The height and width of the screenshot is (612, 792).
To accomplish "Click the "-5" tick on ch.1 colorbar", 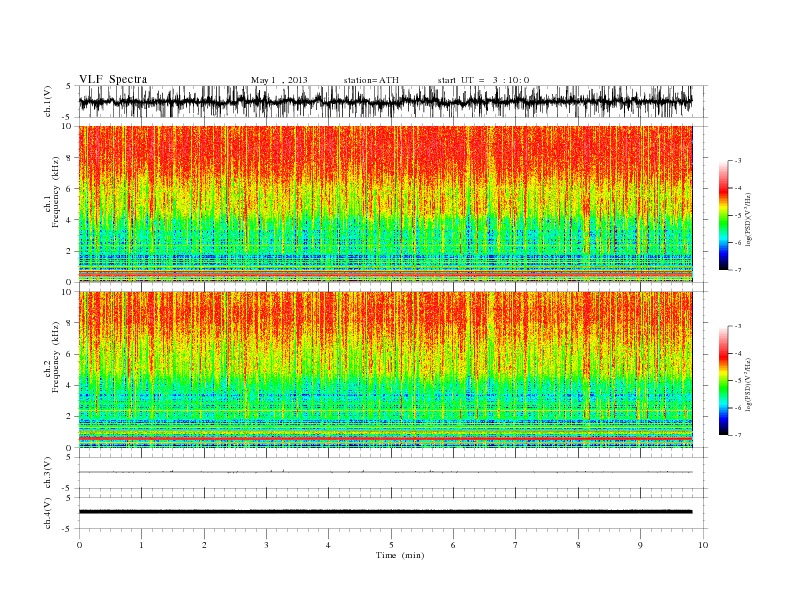I will 737,216.
